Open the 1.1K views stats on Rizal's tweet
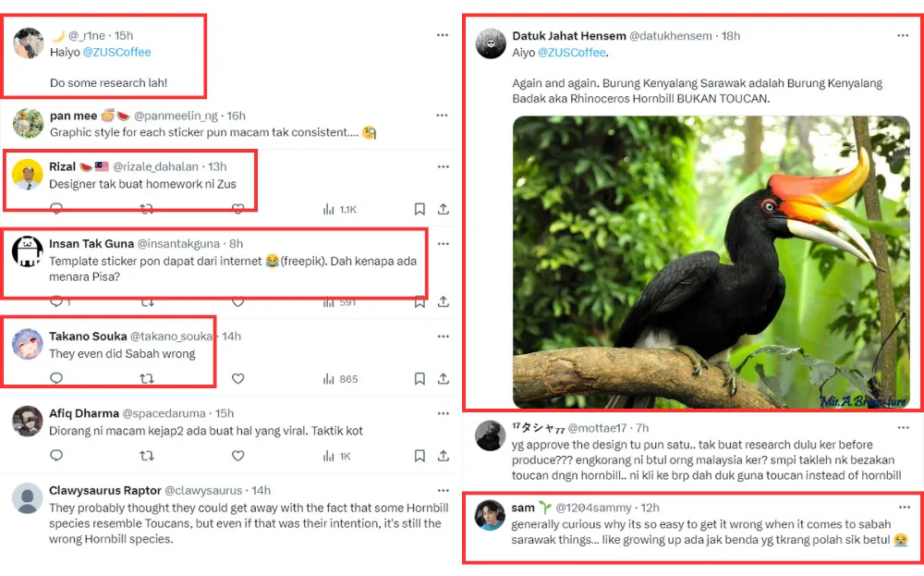 pos(340,210)
